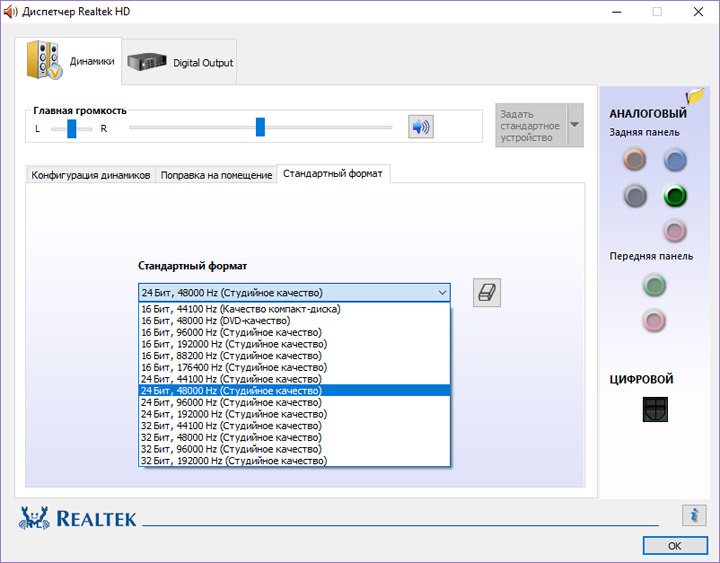Viewport: 720px width, 563px height.
Task: Pick 16 Бит, 88200 Hz option
Action: (294, 356)
